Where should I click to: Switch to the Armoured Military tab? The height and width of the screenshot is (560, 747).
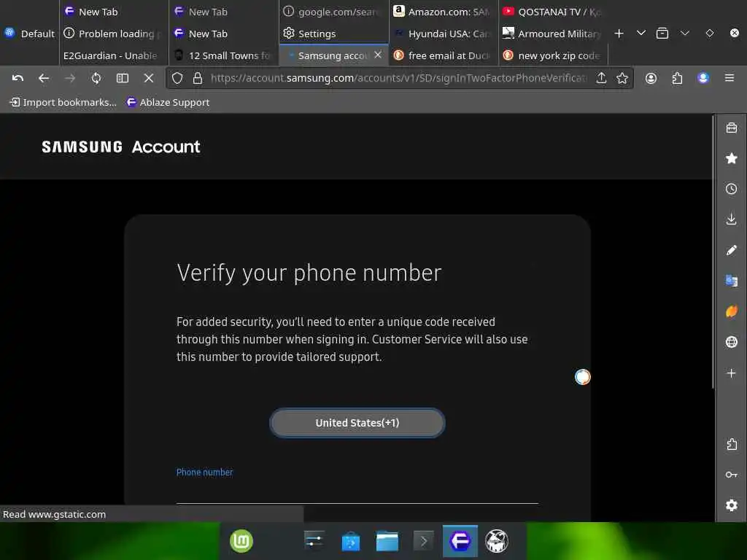[553, 34]
